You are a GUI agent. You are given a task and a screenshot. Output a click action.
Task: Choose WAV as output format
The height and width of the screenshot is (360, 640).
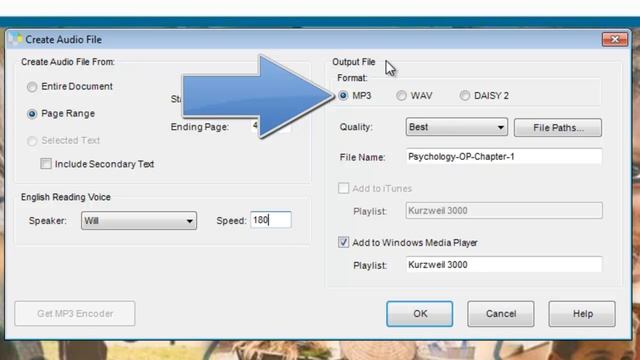click(401, 96)
